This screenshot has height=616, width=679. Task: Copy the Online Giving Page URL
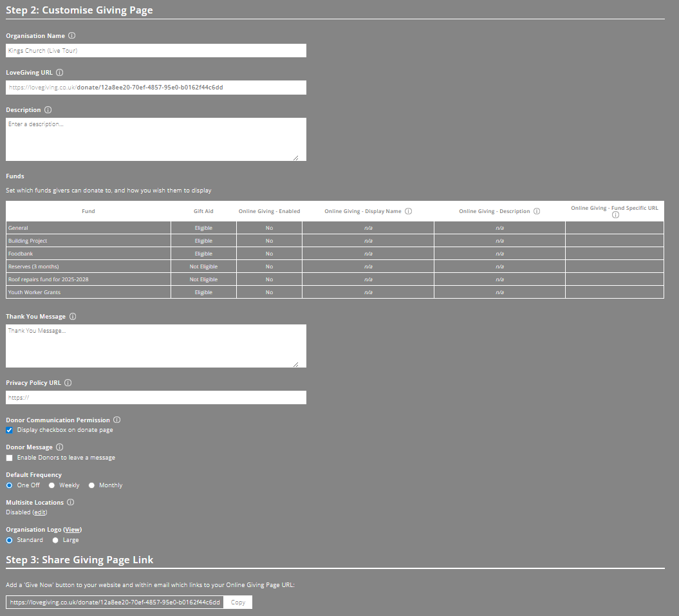coord(237,602)
